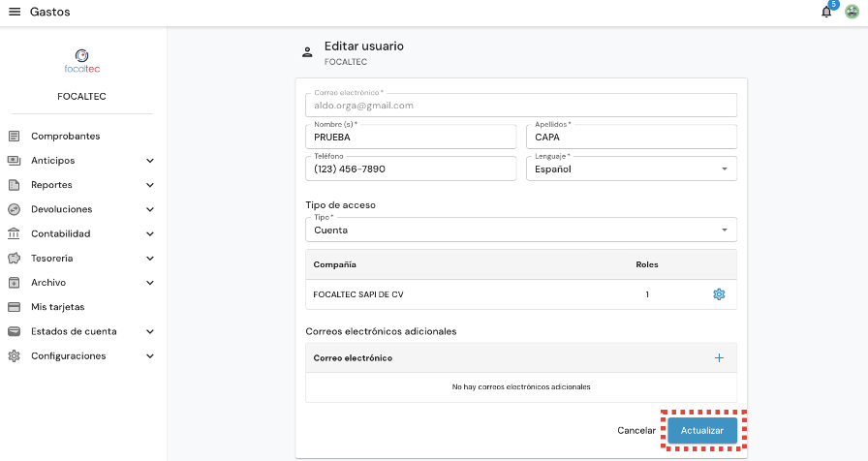The height and width of the screenshot is (461, 868).
Task: Add an additional email with the plus icon
Action: click(719, 358)
